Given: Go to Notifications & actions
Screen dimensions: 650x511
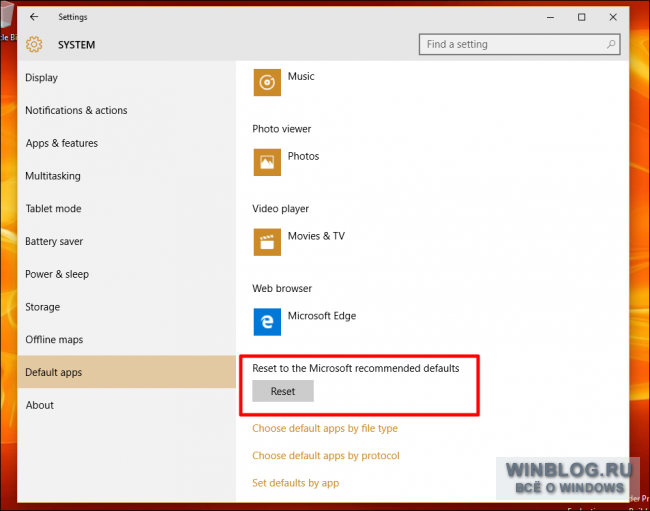Looking at the screenshot, I should point(126,110).
